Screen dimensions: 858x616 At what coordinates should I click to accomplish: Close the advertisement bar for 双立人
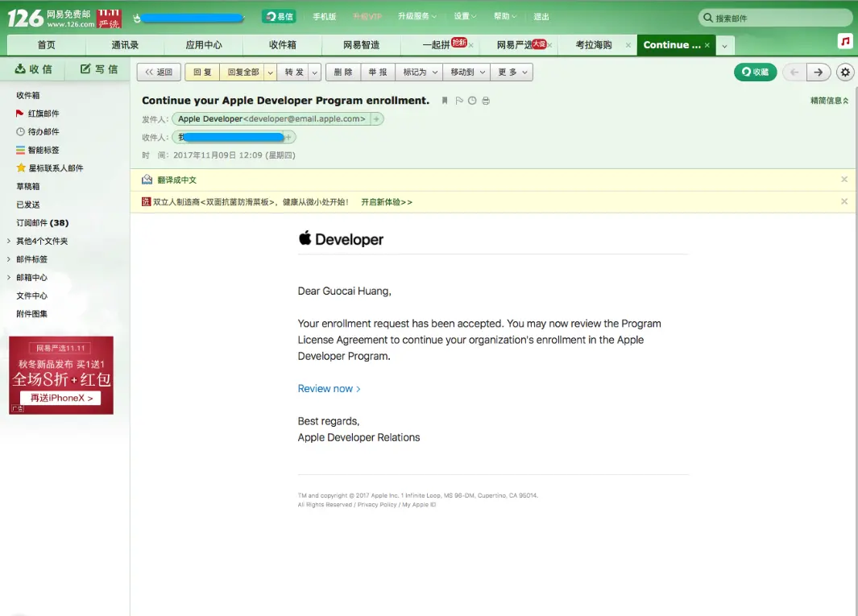[x=844, y=201]
